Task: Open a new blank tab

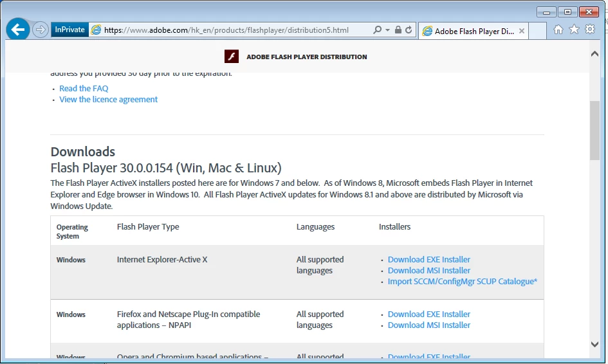Action: [537, 31]
